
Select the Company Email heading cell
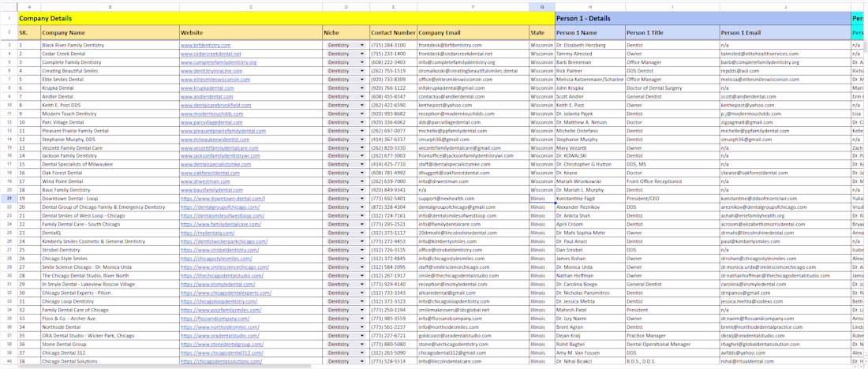473,32
